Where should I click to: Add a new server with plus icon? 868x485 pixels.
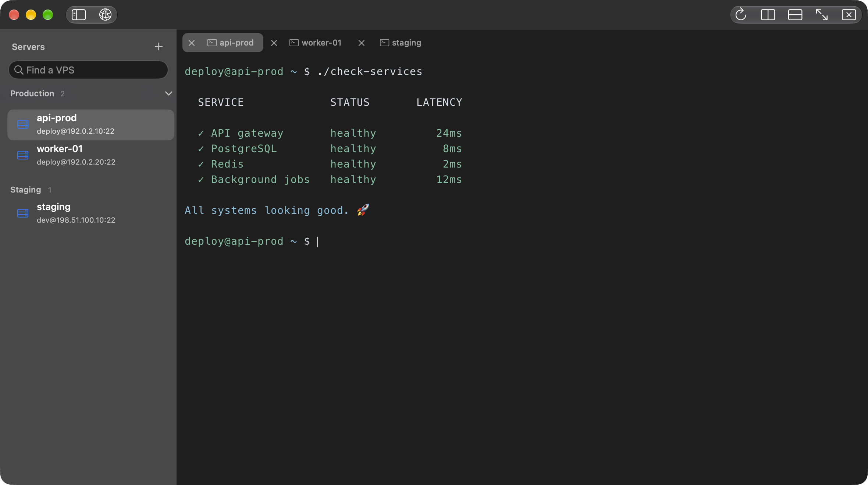(159, 47)
